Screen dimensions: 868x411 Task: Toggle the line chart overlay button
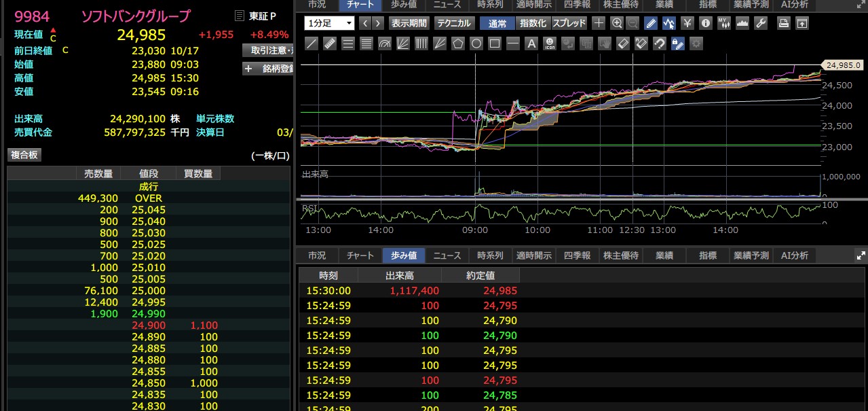[669, 23]
